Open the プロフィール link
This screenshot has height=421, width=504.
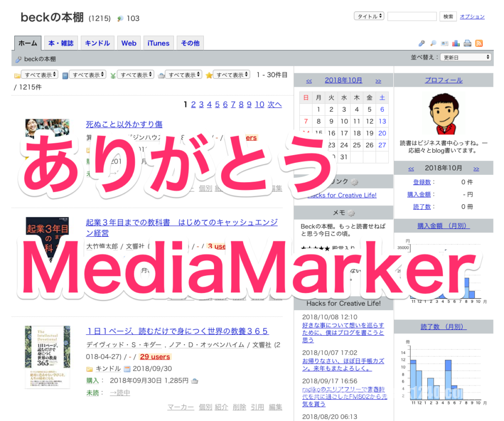pyautogui.click(x=443, y=80)
